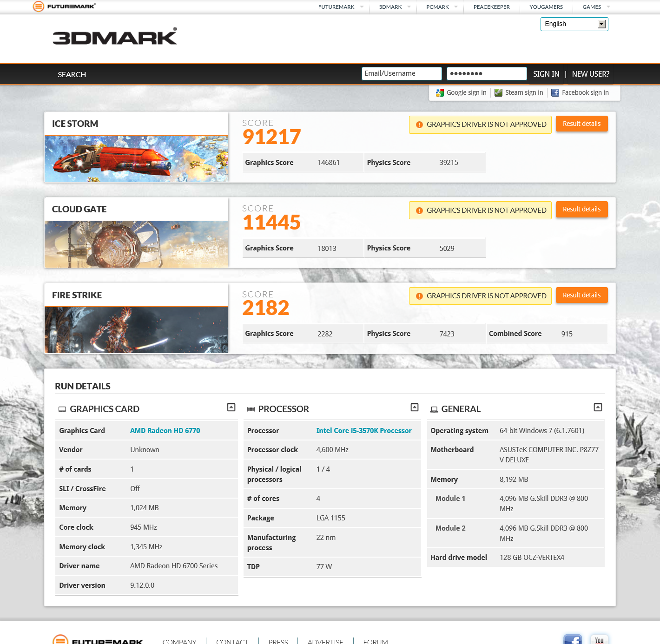Click Fire Strike combined score 915
The width and height of the screenshot is (660, 644).
[x=567, y=334]
